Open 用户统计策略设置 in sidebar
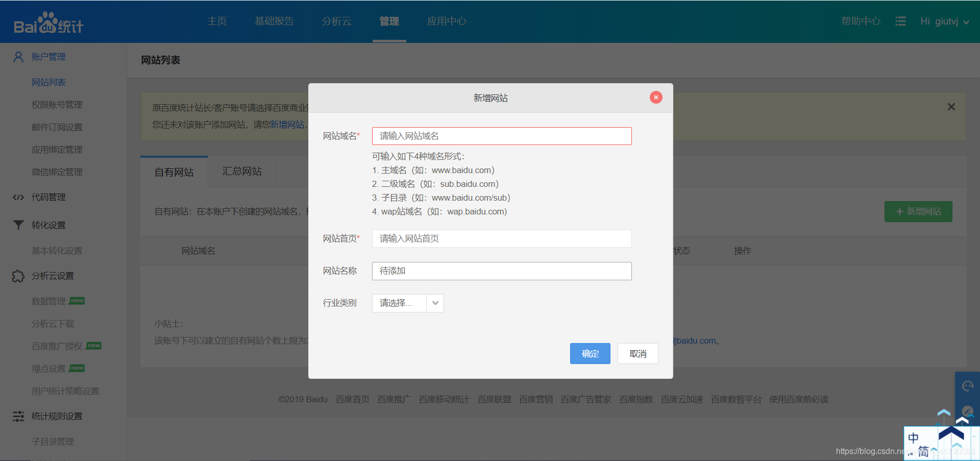 tap(65, 391)
